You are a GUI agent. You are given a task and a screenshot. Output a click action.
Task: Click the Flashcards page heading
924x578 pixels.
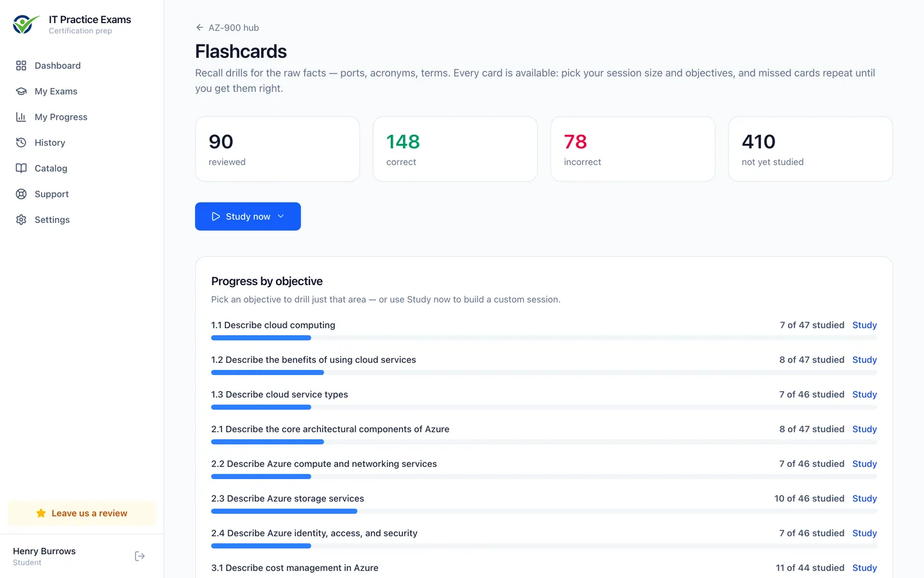241,51
